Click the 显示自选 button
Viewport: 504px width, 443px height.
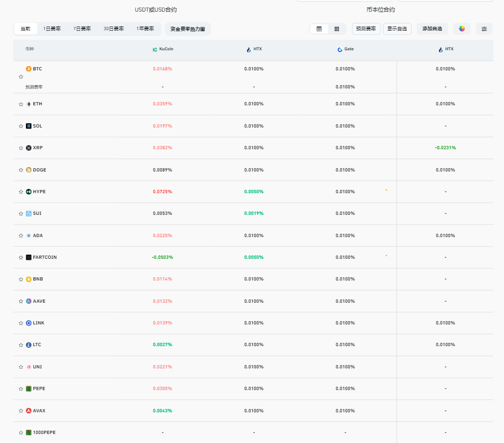click(397, 29)
